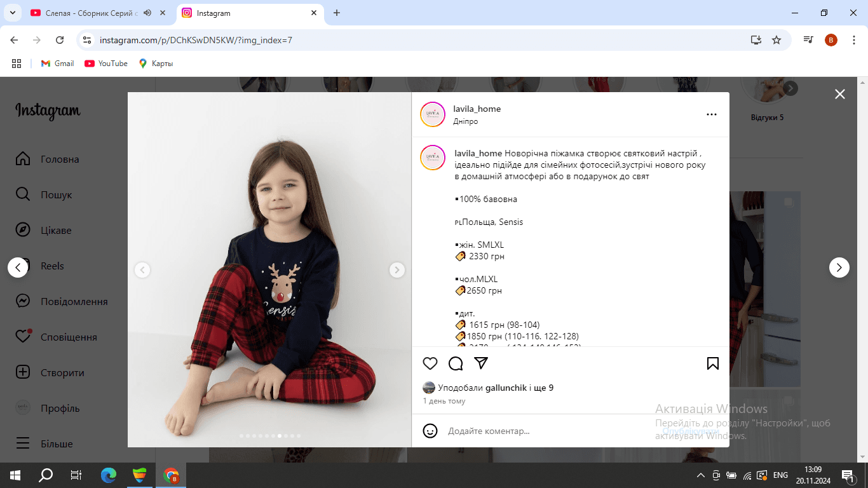Open the tab search dropdown

click(12, 13)
